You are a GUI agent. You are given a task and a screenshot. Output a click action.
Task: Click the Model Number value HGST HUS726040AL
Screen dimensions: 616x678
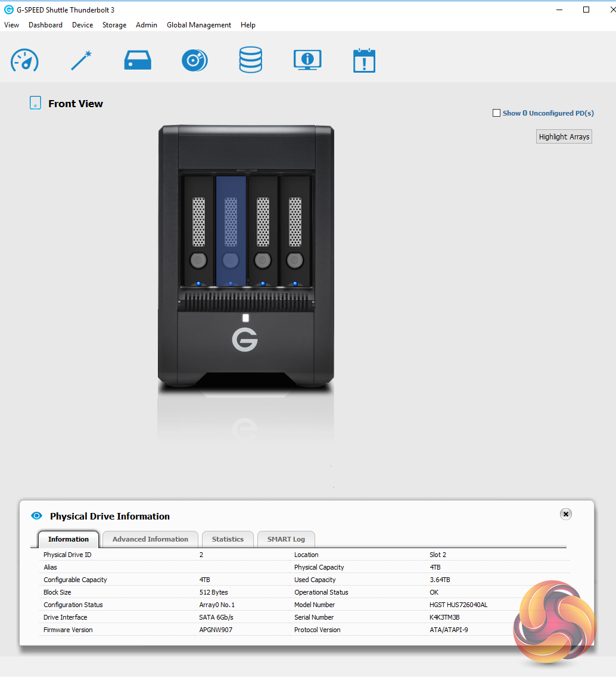click(x=458, y=605)
